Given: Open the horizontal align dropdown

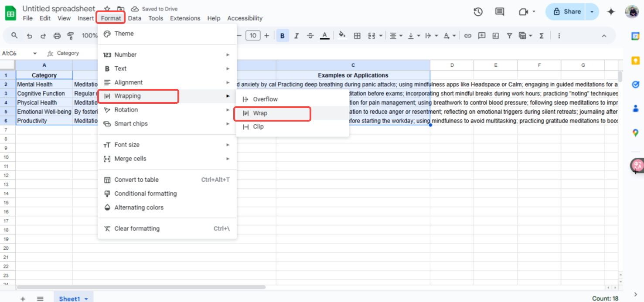Looking at the screenshot, I should [401, 35].
